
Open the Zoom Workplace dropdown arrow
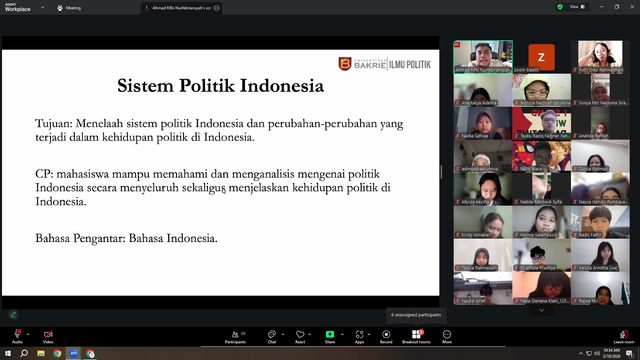pos(42,7)
